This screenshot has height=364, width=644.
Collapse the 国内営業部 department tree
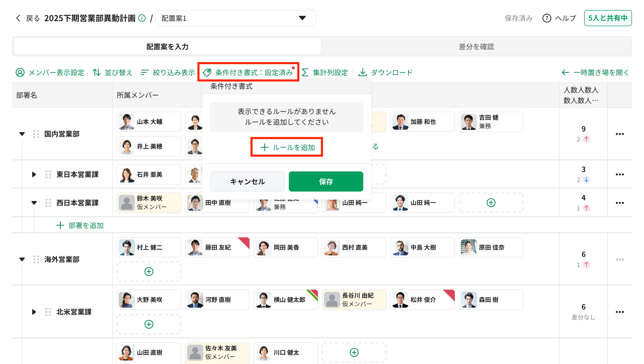[22, 134]
